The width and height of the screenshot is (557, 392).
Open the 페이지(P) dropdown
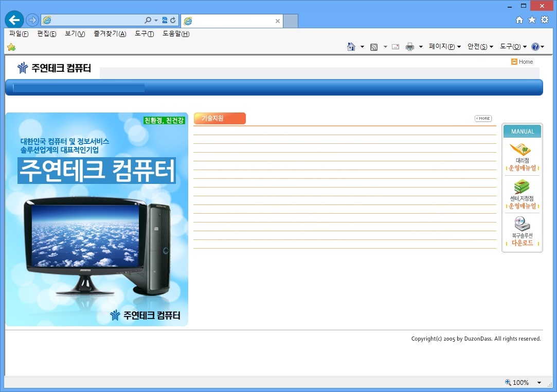click(445, 46)
